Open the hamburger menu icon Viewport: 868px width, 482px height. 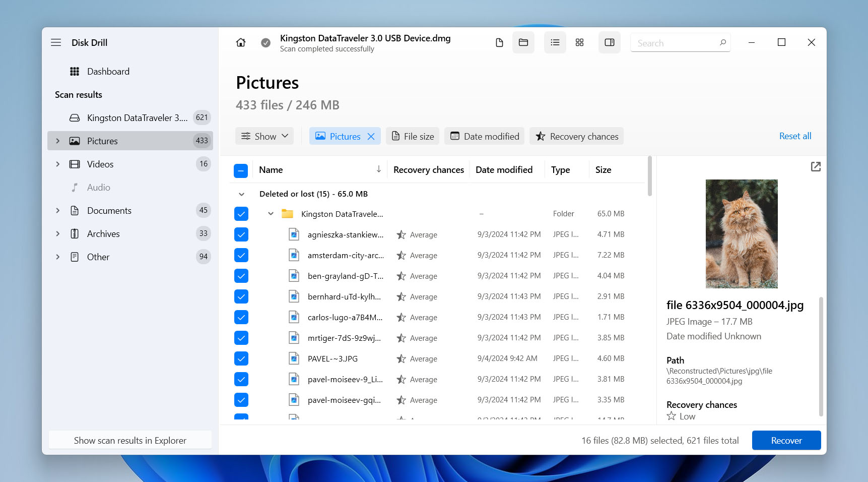click(56, 43)
